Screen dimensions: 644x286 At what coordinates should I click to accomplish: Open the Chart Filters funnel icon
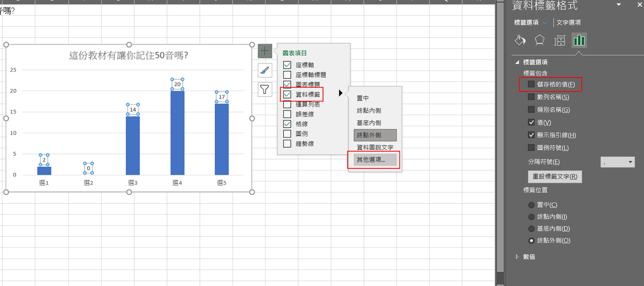265,89
